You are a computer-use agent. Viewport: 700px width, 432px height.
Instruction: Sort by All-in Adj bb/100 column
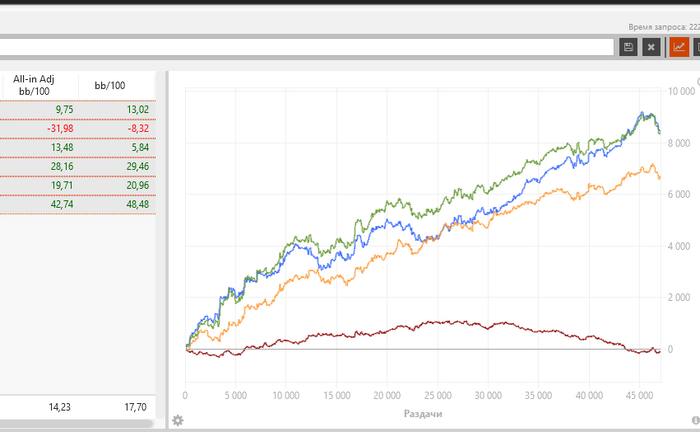click(x=34, y=85)
